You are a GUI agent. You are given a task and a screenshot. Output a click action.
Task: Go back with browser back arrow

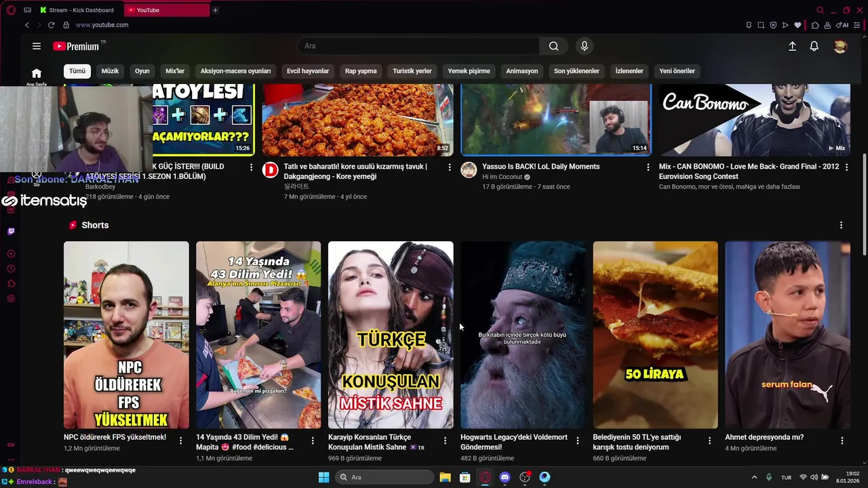[x=27, y=25]
